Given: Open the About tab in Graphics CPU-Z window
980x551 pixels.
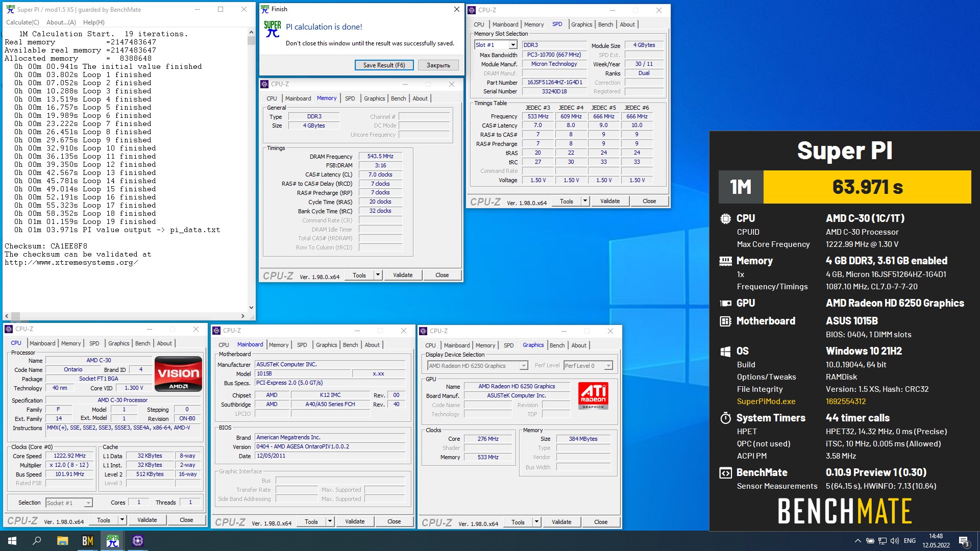Looking at the screenshot, I should pyautogui.click(x=579, y=345).
